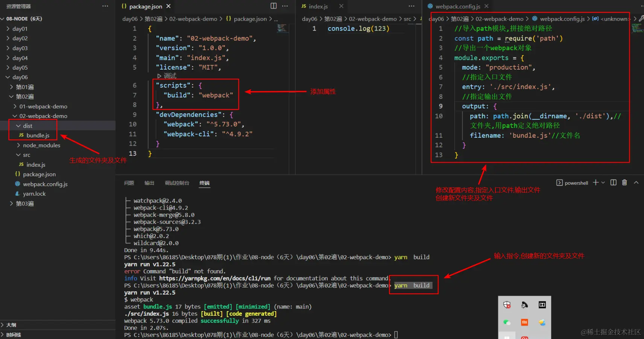This screenshot has width=644, height=339.
Task: Open more actions for the index.js editor group
Action: (412, 6)
